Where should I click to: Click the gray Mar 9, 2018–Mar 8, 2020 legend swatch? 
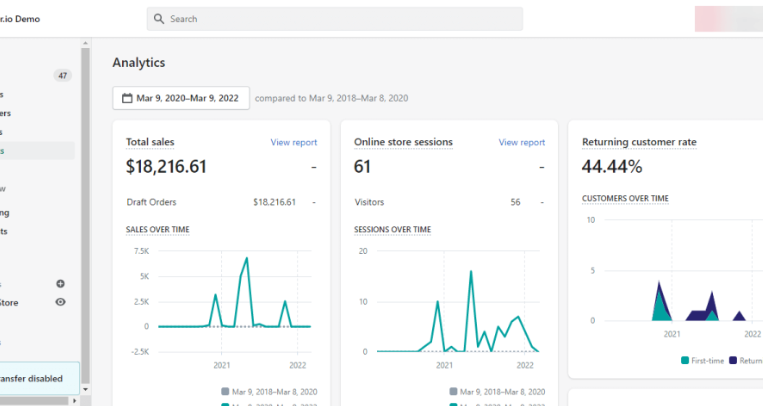(226, 392)
